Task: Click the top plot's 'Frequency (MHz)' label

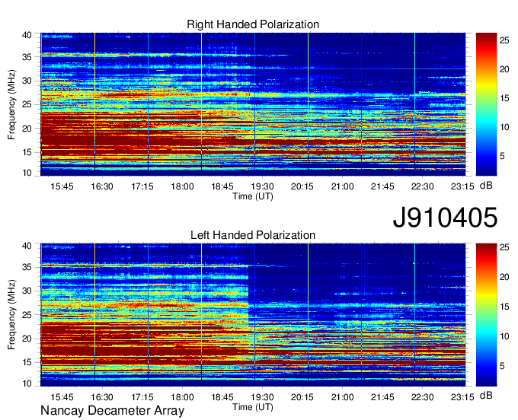Action: [11, 104]
